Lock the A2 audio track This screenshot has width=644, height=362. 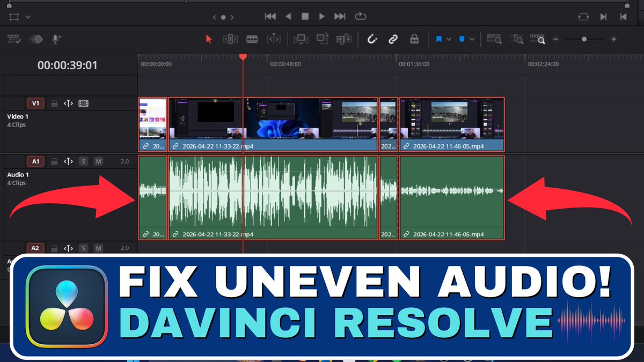pyautogui.click(x=54, y=248)
